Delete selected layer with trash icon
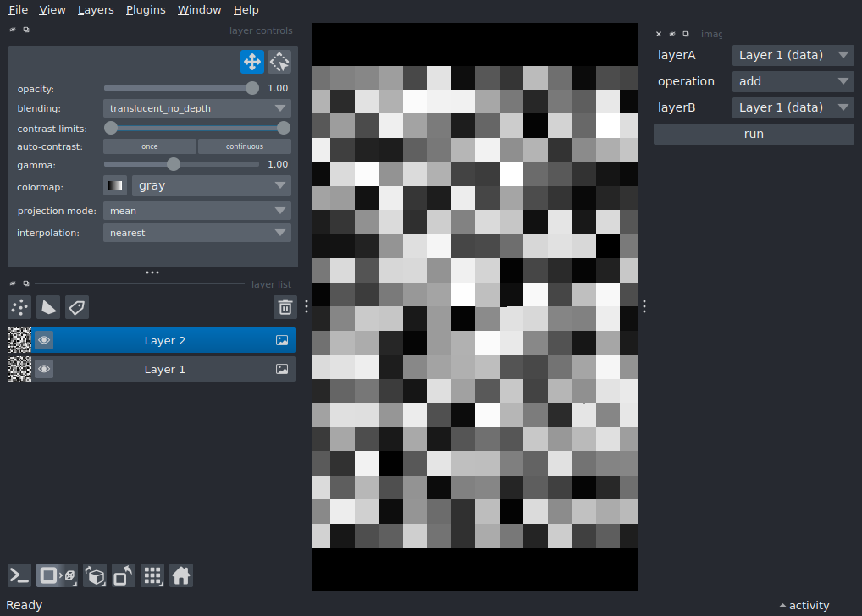 [285, 307]
